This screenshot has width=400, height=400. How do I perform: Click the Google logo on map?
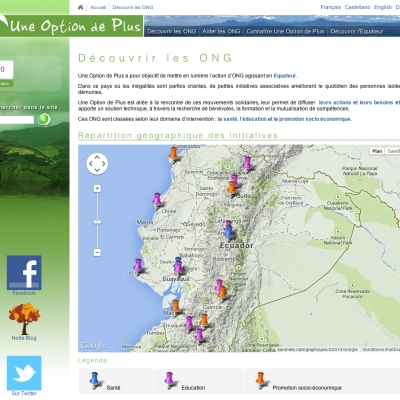click(x=93, y=346)
